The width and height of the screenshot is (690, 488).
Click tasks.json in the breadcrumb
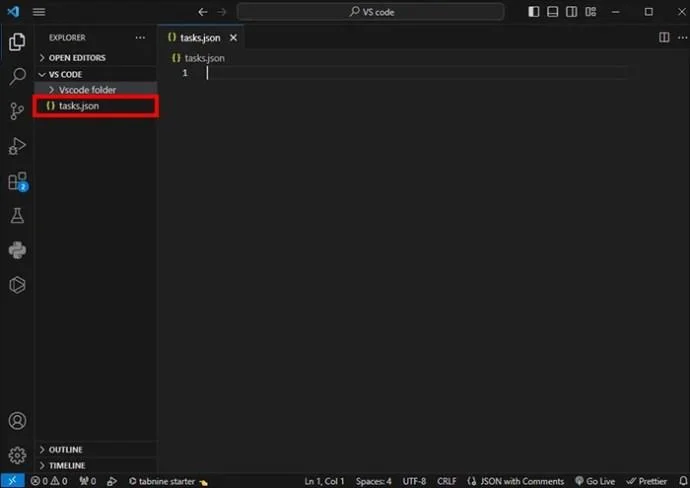pos(204,58)
